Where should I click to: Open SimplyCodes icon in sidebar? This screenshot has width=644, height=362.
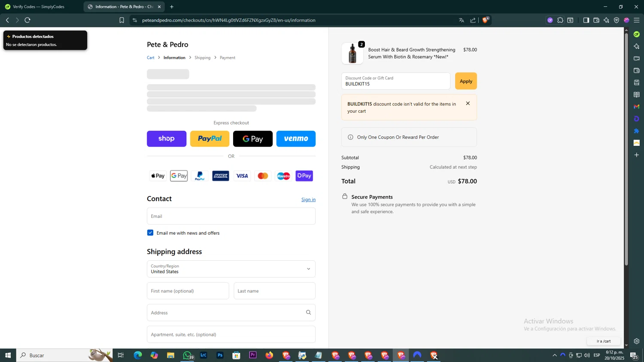point(637,34)
